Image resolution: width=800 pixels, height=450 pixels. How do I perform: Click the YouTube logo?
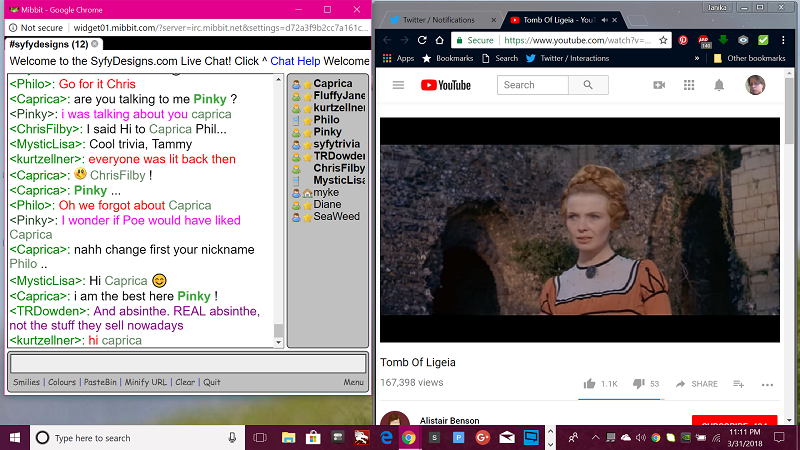tap(445, 85)
